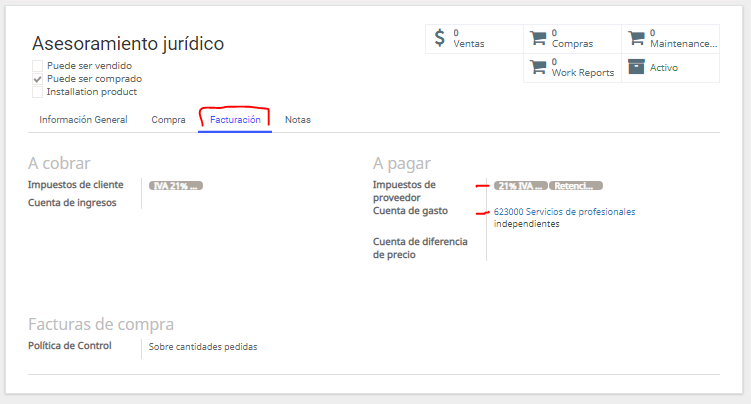Click the Work Reports cart icon
This screenshot has height=404, width=751.
[538, 67]
